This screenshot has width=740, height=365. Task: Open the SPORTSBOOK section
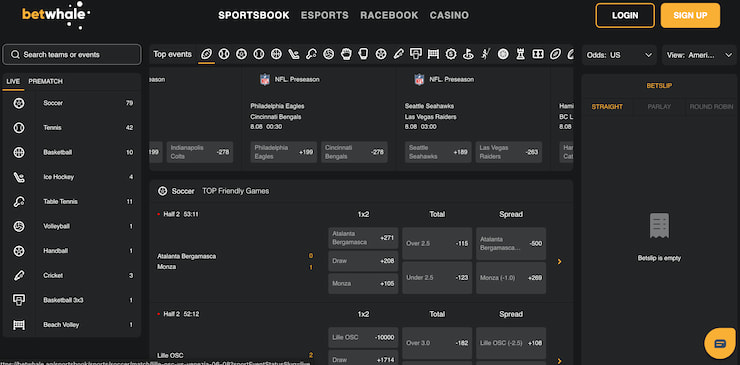pyautogui.click(x=254, y=16)
